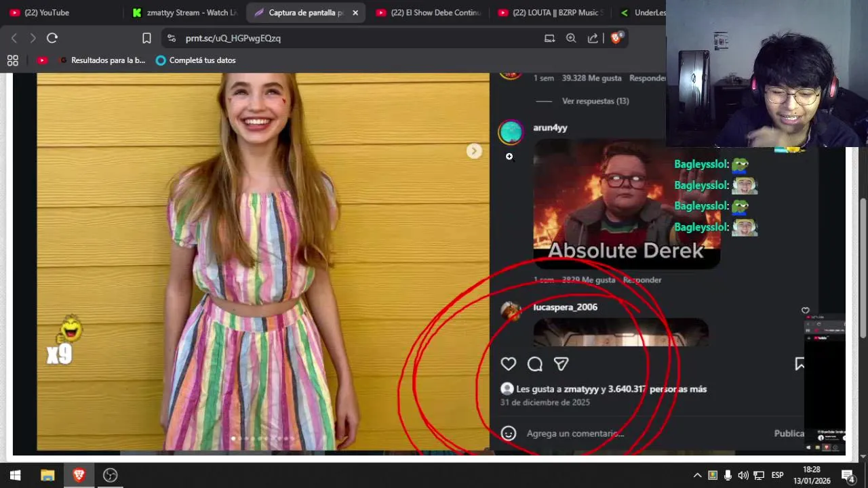
Task: Open Windows Start menu
Action: 15,475
